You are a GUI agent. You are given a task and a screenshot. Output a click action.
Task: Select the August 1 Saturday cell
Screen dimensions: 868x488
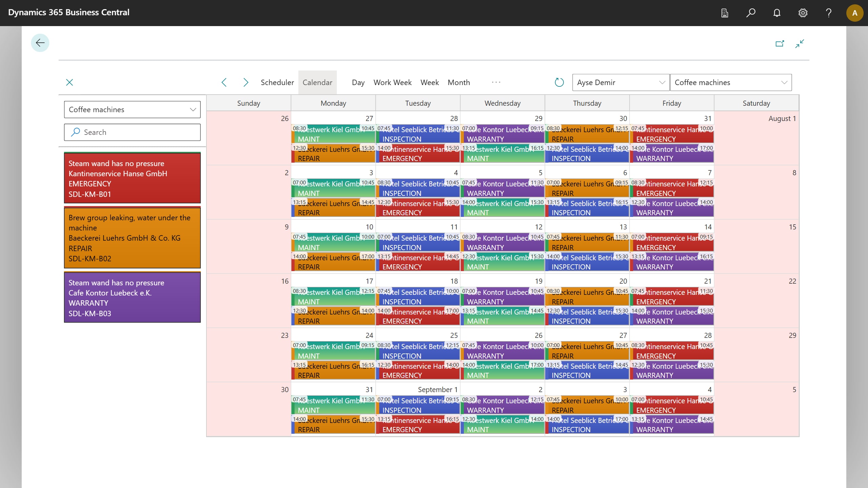pyautogui.click(x=756, y=138)
